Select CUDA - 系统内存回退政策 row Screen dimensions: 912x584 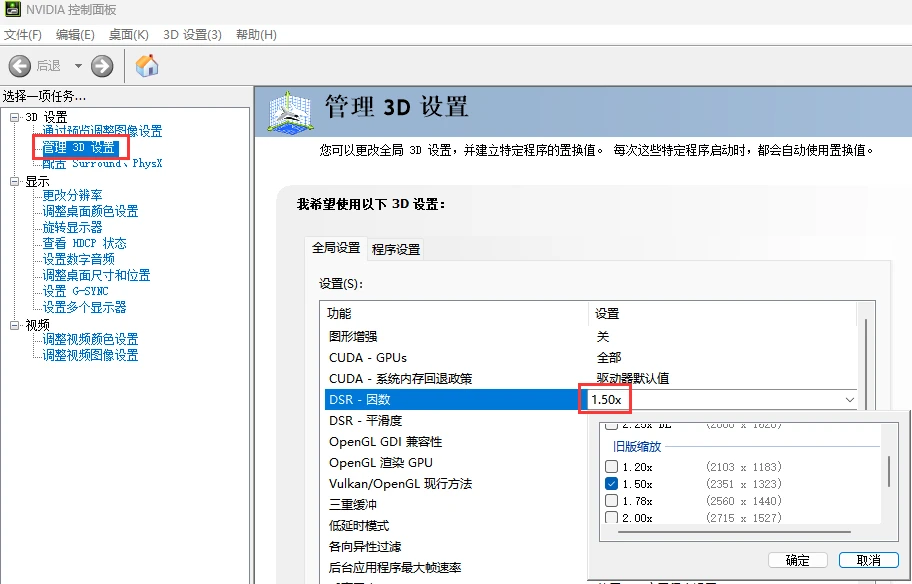click(590, 379)
